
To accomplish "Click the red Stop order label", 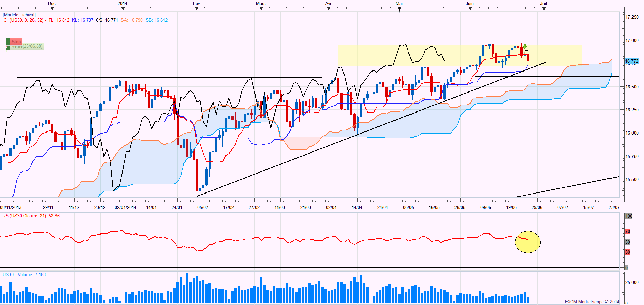I will click(16, 42).
